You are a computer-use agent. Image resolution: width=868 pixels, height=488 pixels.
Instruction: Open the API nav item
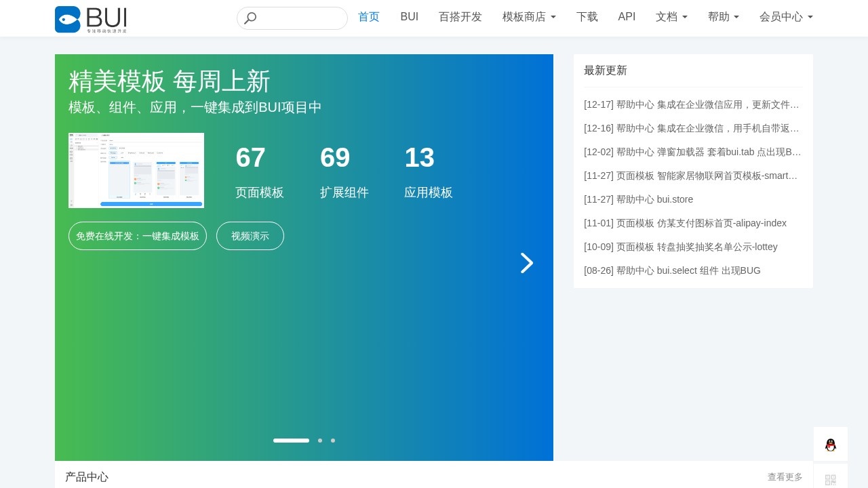coord(627,17)
